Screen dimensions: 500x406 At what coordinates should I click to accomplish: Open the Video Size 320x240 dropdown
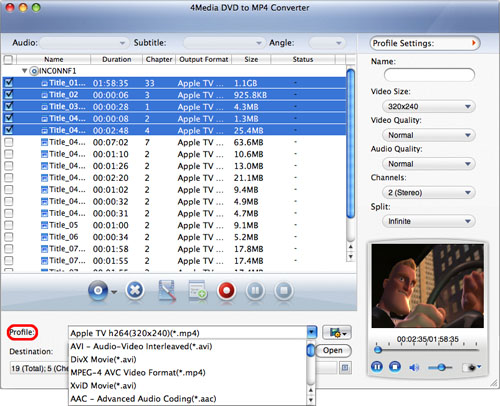tap(428, 106)
